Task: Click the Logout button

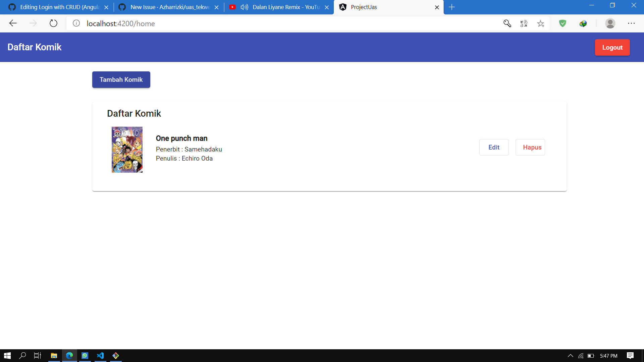Action: 612,48
